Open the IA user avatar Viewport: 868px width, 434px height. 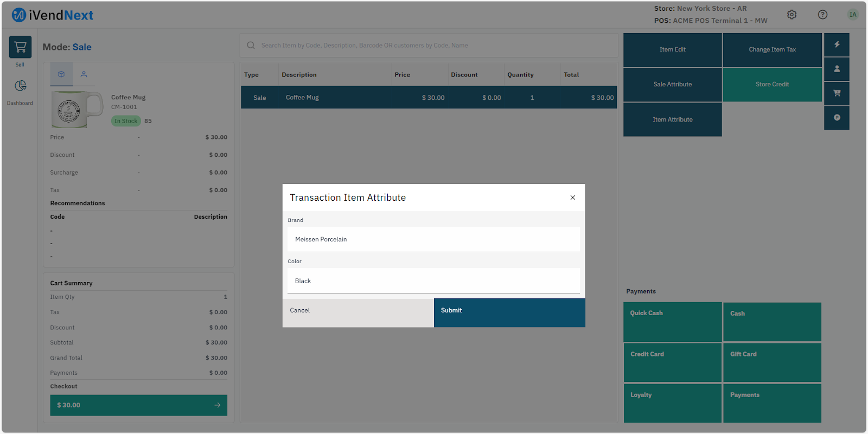click(x=853, y=15)
